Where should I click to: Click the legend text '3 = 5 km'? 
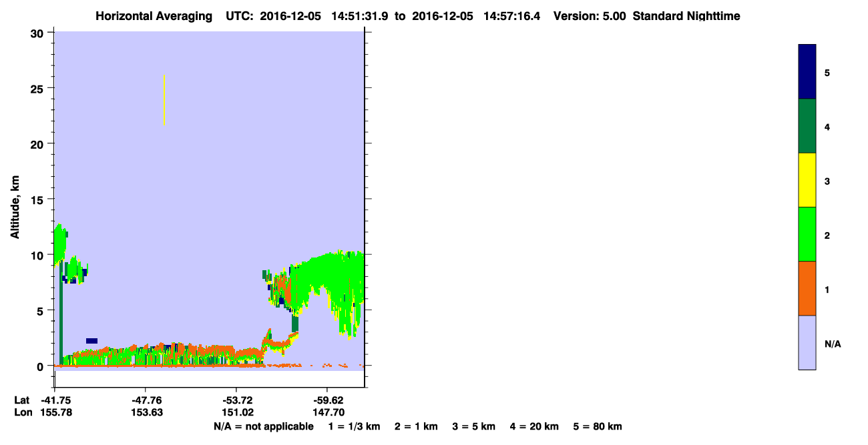point(474,426)
